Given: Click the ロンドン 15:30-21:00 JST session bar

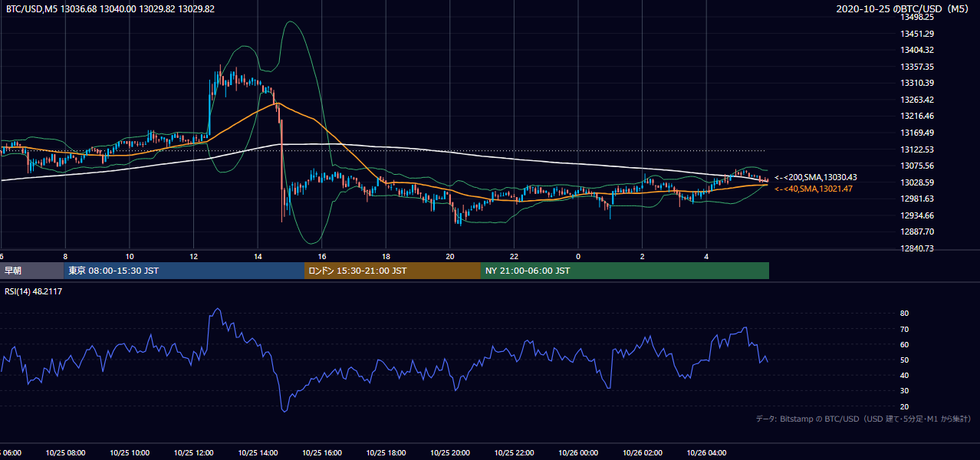Looking at the screenshot, I should (x=393, y=271).
